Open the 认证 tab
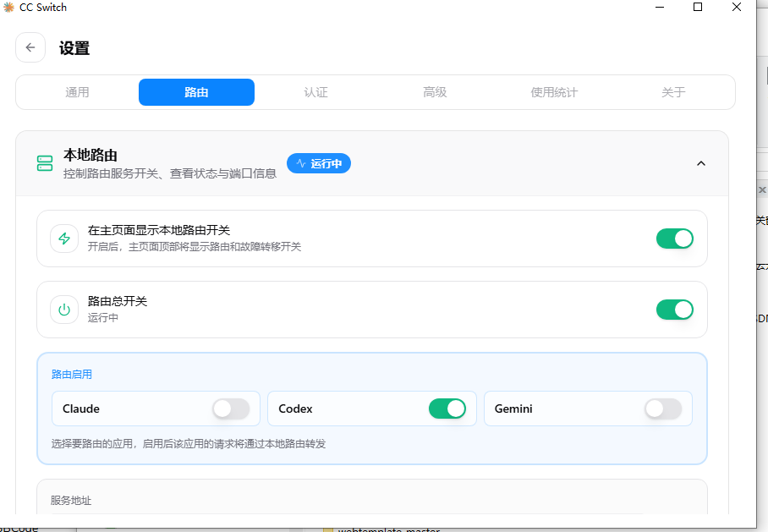The height and width of the screenshot is (532, 768). (x=316, y=92)
